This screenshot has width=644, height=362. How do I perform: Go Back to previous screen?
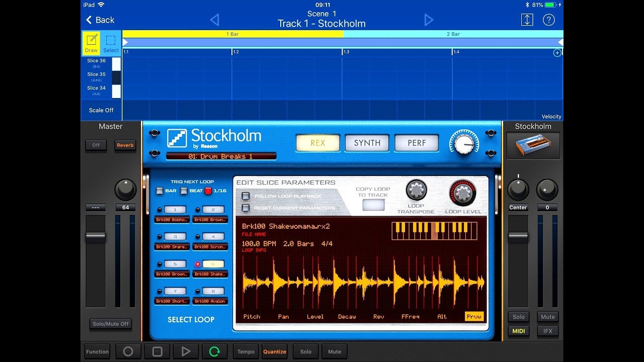pyautogui.click(x=100, y=20)
